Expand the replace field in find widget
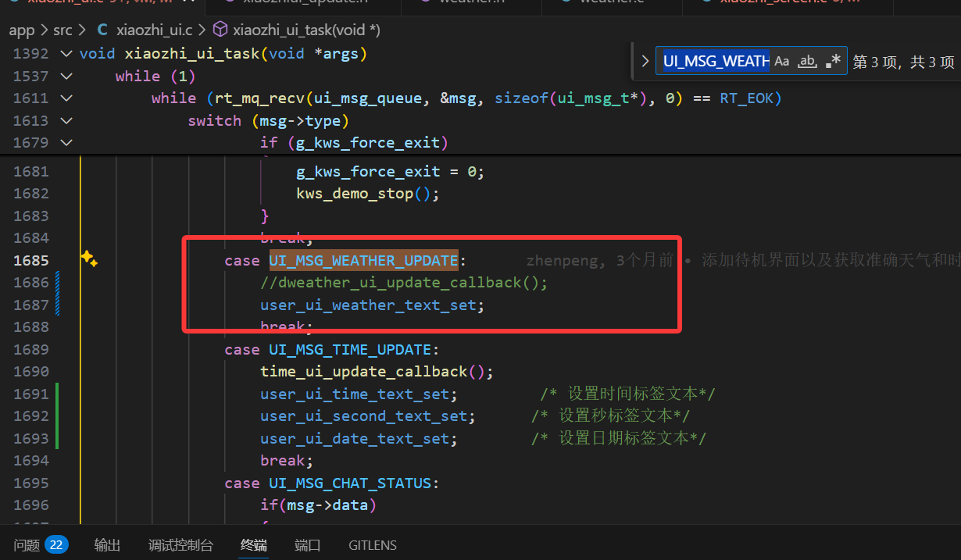The width and height of the screenshot is (961, 560). (645, 61)
